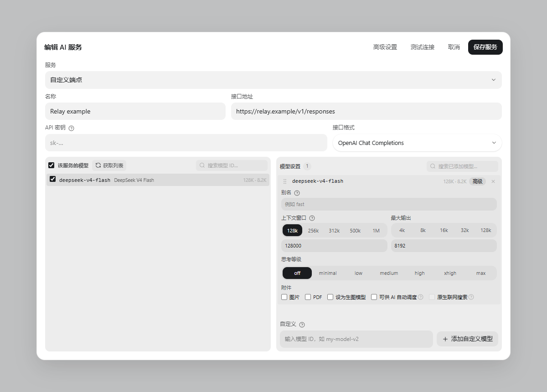Open 高级设置

(385, 47)
